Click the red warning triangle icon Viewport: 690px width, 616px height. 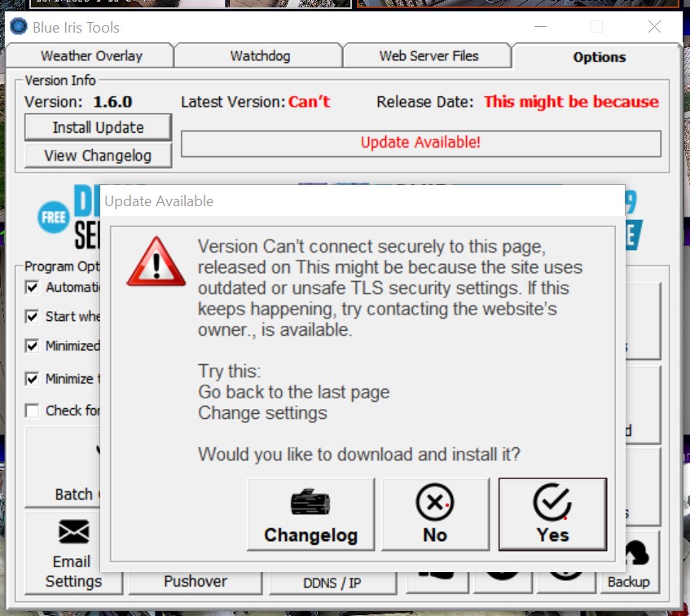[156, 262]
